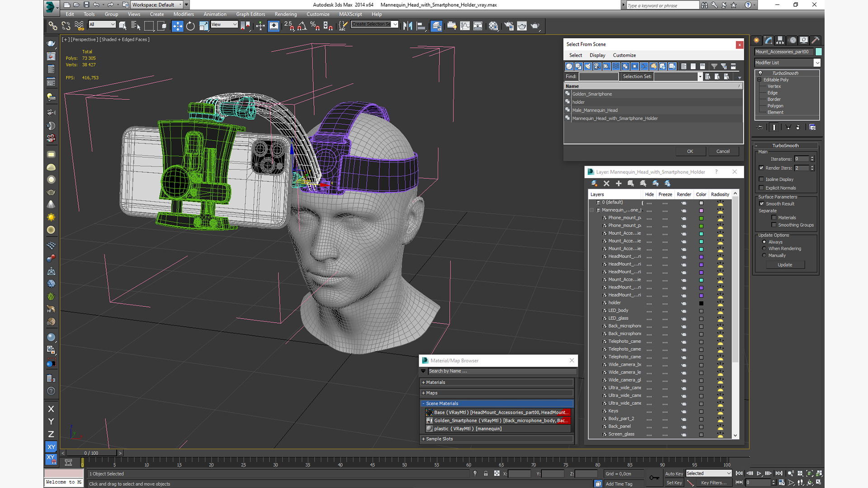
Task: Click the Pin Stack icon under modifier stack
Action: (x=760, y=127)
